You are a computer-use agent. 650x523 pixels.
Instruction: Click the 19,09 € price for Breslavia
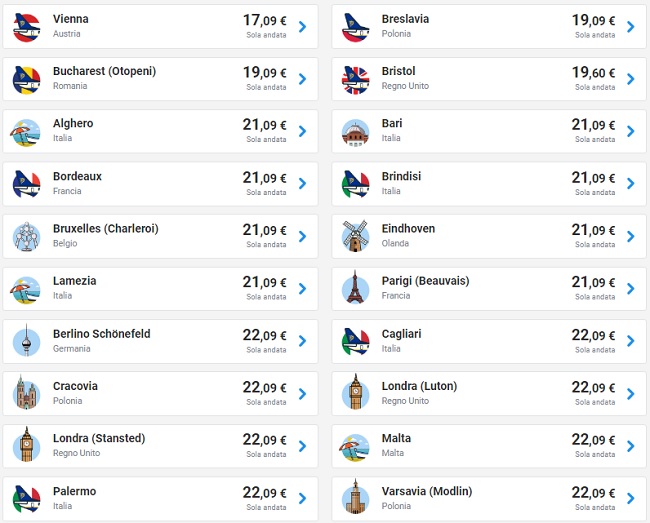593,20
